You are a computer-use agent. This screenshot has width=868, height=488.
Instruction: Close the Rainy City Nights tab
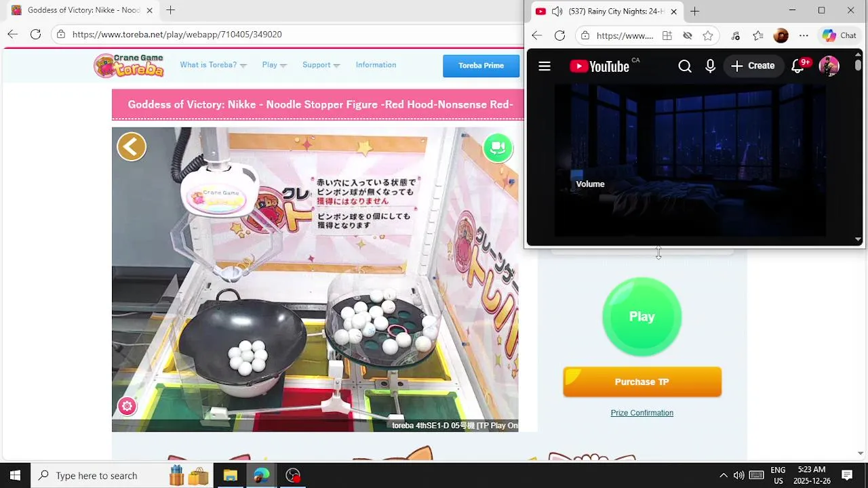tap(673, 11)
